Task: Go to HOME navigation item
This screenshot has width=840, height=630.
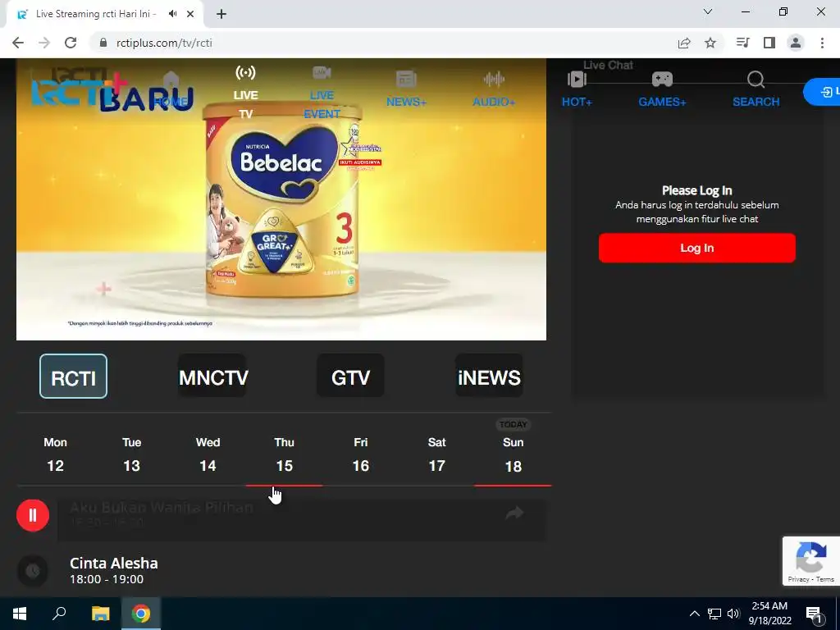Action: pos(171,89)
